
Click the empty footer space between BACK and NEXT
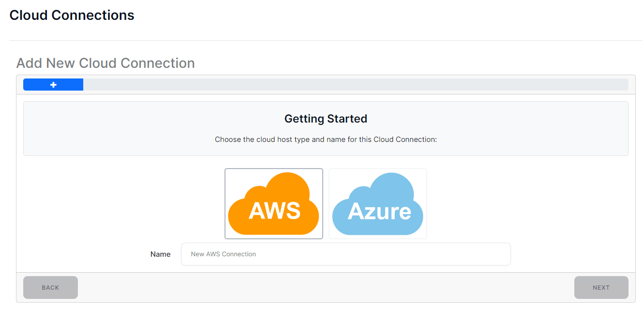pos(326,287)
